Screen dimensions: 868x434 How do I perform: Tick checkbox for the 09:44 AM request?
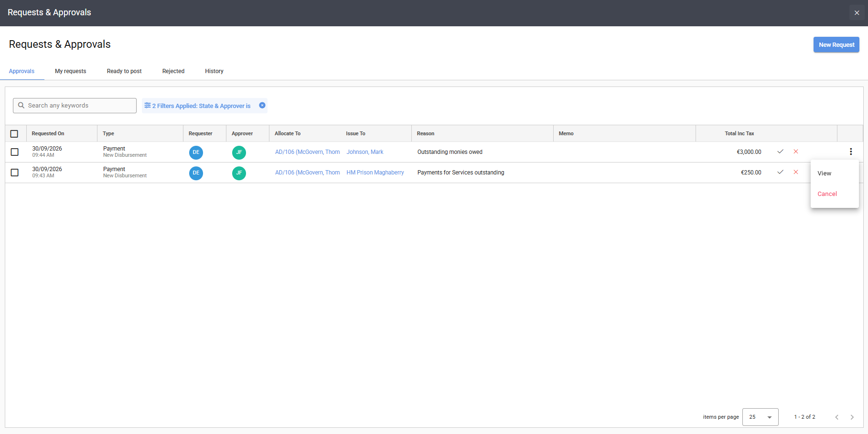click(15, 152)
